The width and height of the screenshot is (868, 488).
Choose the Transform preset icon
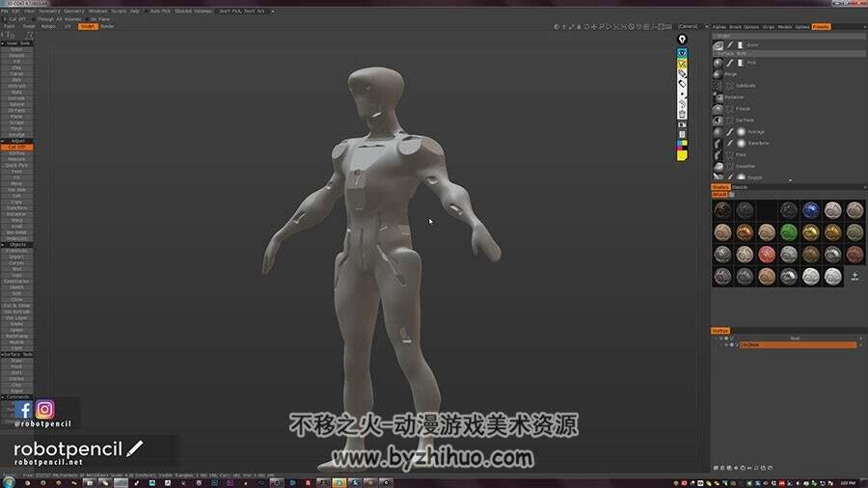coord(718,144)
